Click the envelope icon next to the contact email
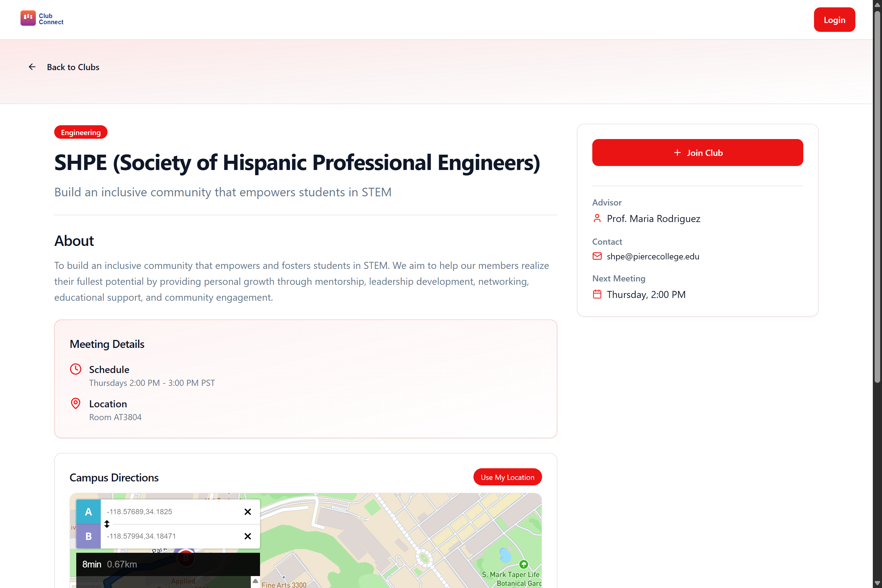 (597, 256)
